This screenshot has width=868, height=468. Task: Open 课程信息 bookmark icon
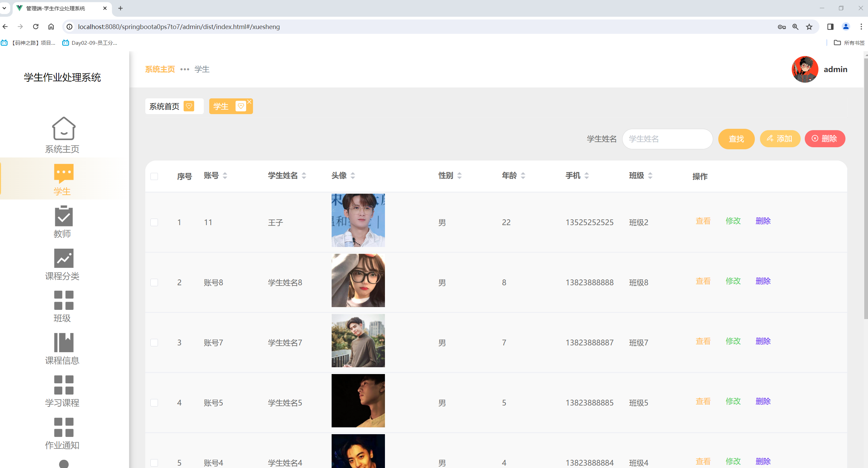tap(64, 342)
